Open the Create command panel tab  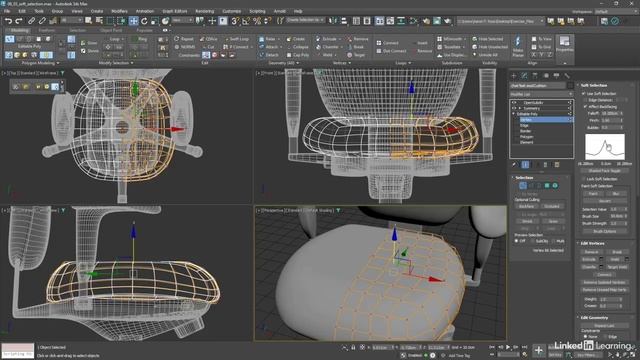514,76
